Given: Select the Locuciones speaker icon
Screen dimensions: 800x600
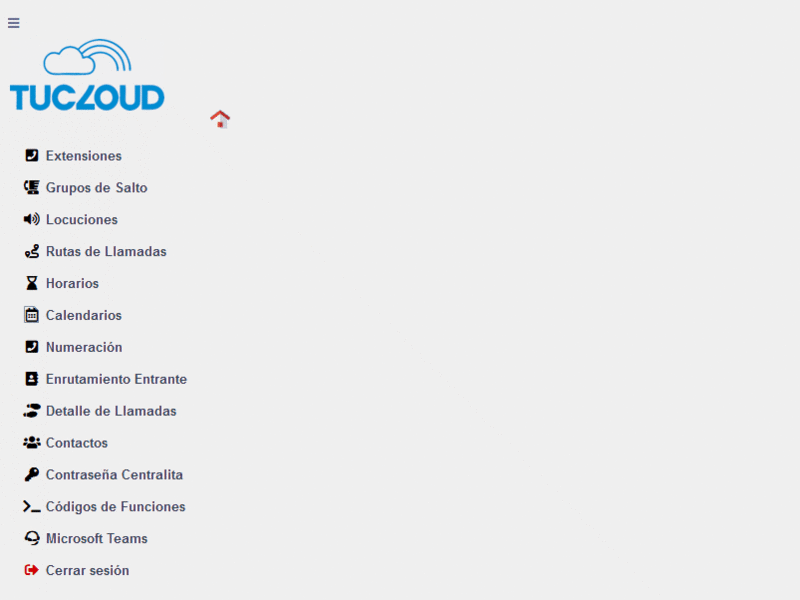Looking at the screenshot, I should point(30,219).
